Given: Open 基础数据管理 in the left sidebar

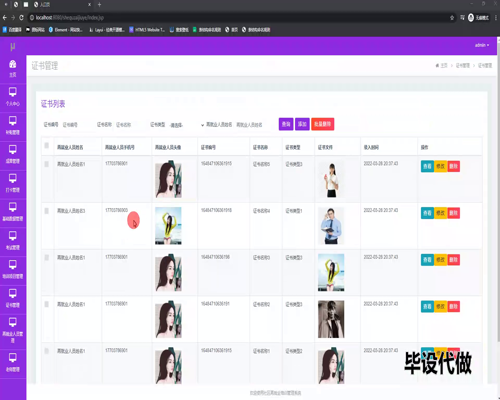Looking at the screenshot, I should point(13,212).
